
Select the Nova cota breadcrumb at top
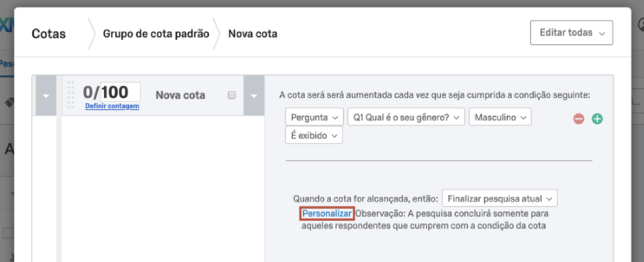point(252,33)
